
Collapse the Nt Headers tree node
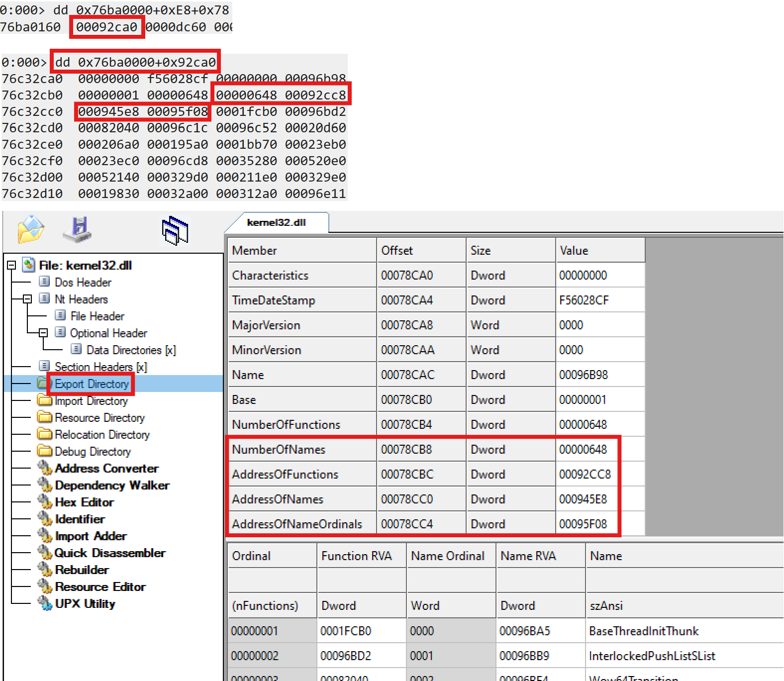tap(27, 299)
